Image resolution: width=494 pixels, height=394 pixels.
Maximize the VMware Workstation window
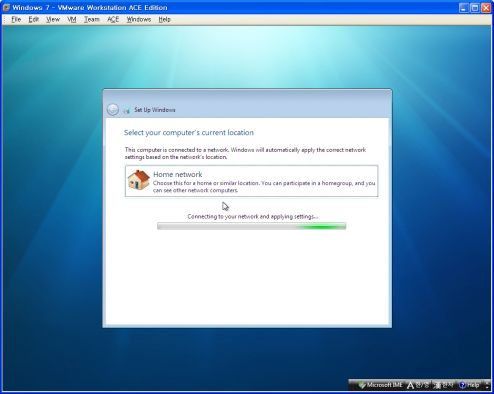click(x=475, y=8)
